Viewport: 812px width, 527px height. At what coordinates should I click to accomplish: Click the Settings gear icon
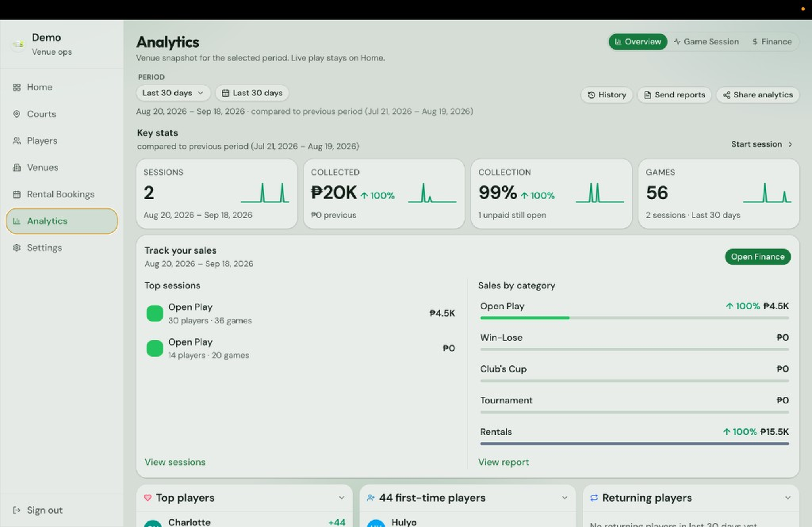pos(17,248)
